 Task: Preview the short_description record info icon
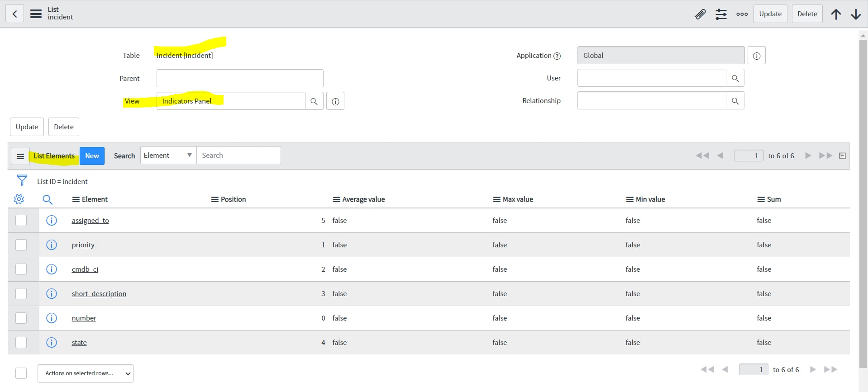[52, 293]
